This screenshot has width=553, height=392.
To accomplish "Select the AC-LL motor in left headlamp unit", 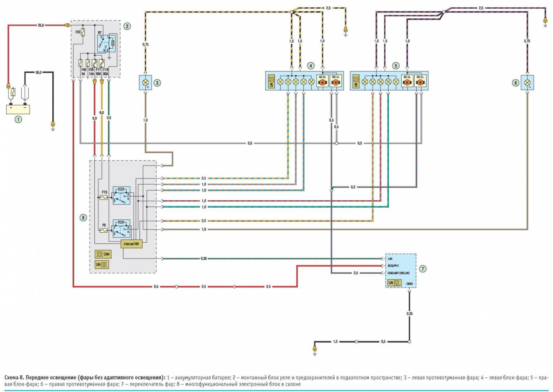I will pyautogui.click(x=323, y=82).
